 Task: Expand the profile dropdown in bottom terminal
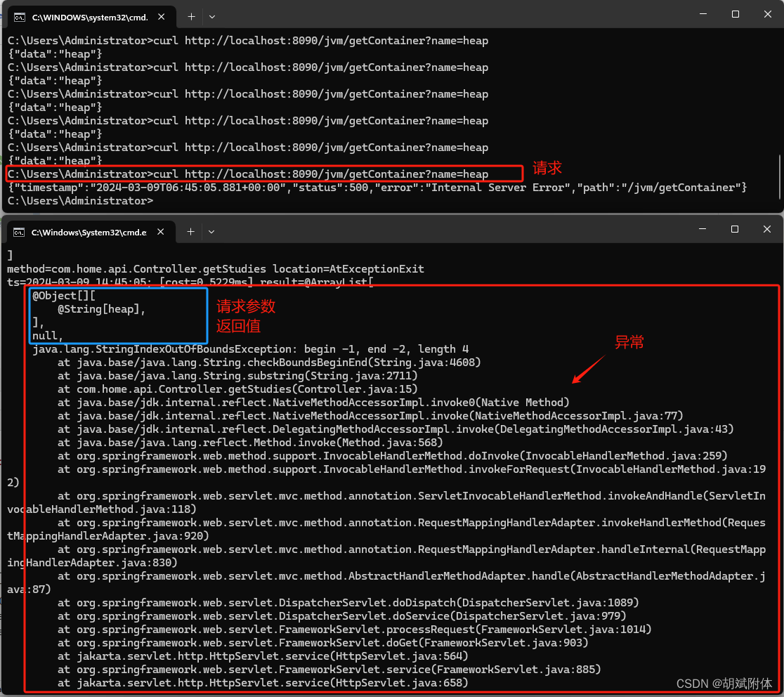pos(211,232)
